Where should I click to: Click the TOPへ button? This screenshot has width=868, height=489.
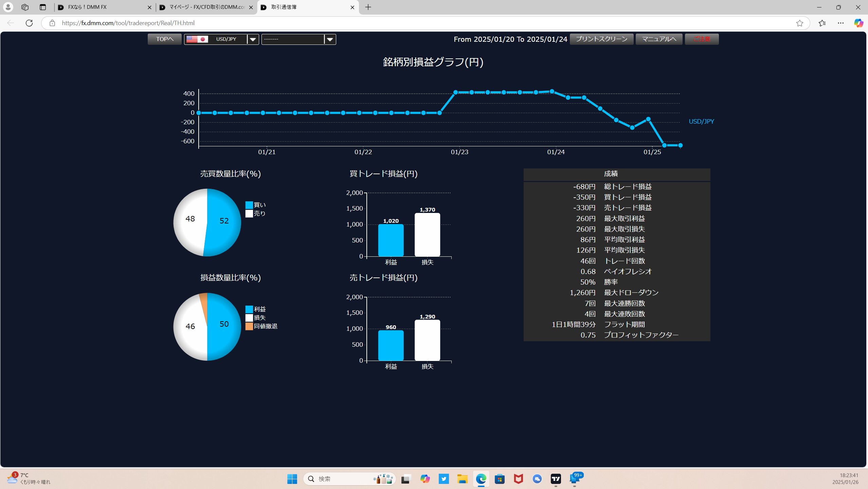[x=165, y=39]
